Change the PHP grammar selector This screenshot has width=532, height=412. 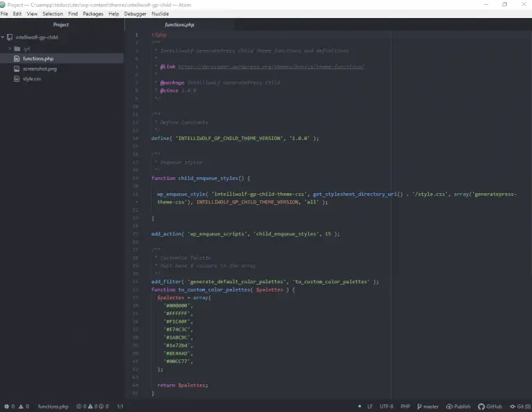(405, 406)
